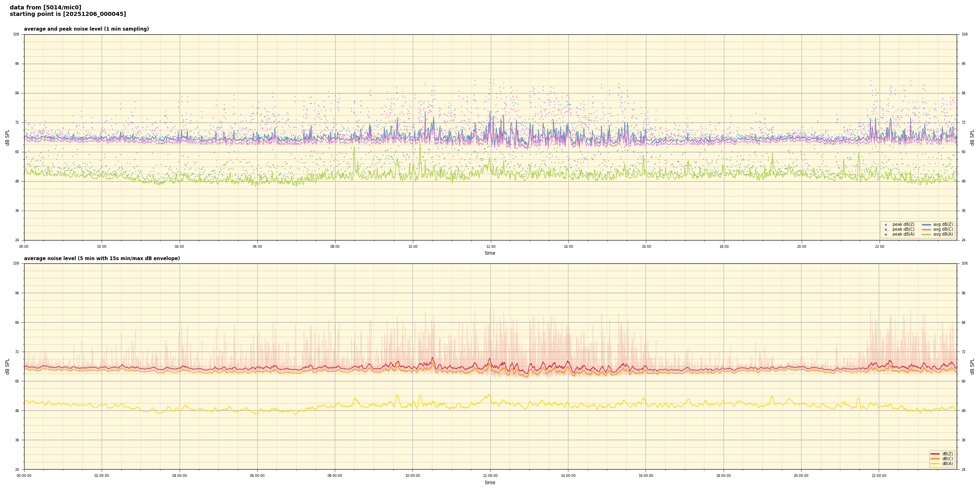
Task: Click the bottom chart title '5 min' envelope
Action: (x=102, y=258)
